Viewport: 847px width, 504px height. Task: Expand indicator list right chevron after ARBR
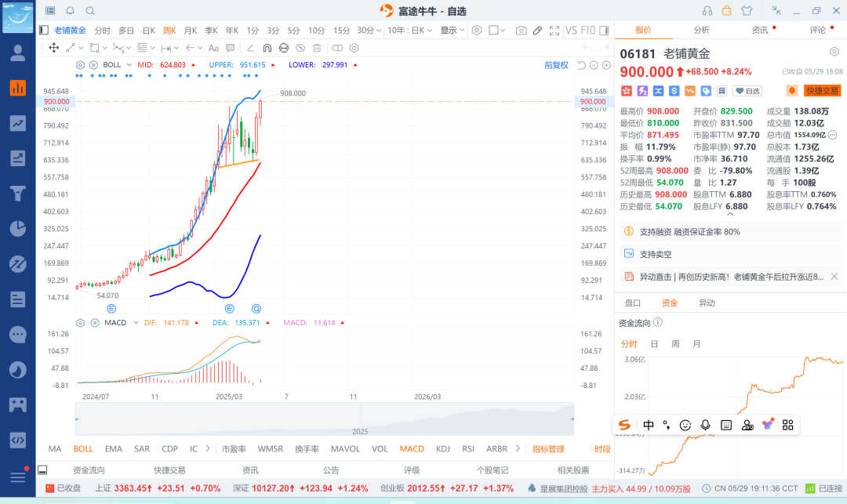(x=518, y=448)
